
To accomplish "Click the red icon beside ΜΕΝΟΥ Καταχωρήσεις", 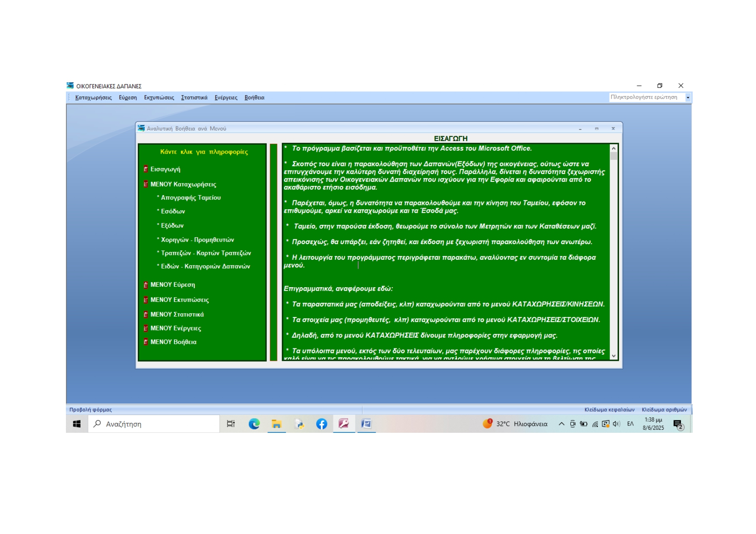I will click(x=146, y=184).
